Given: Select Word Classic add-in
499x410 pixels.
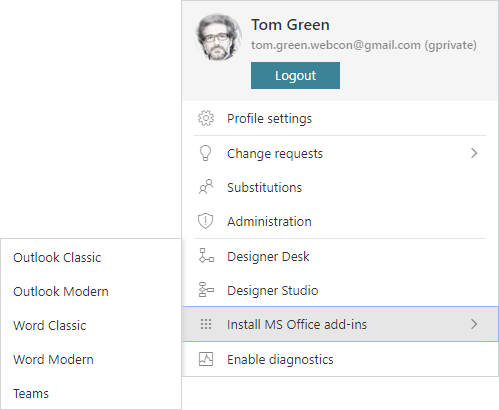Looking at the screenshot, I should tap(50, 326).
